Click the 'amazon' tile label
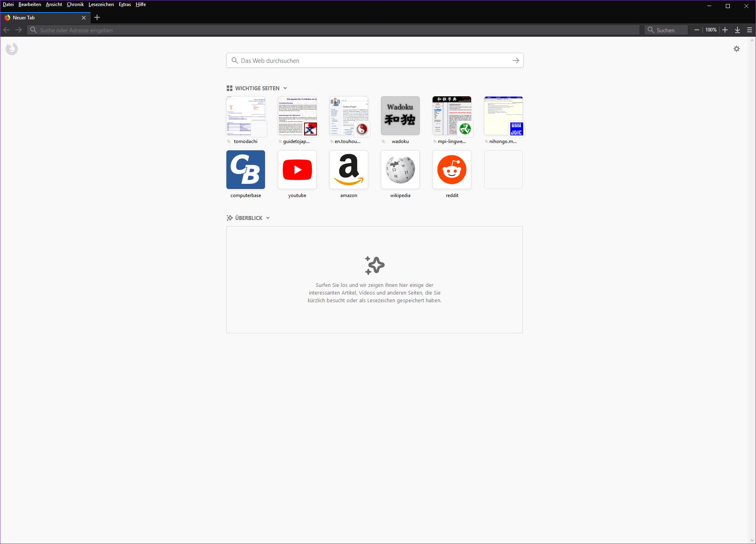 coord(349,195)
